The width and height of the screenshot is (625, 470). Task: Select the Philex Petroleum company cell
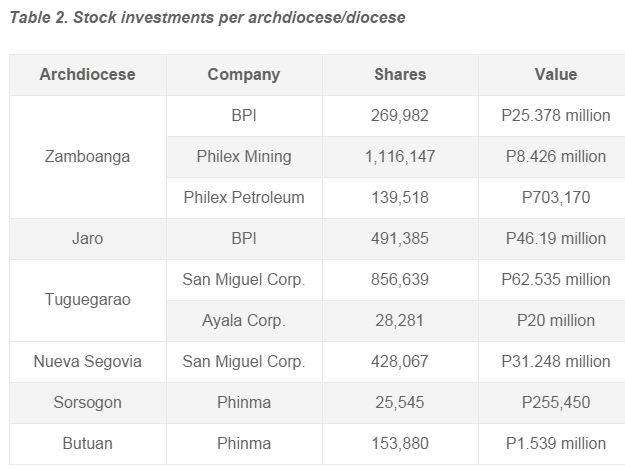pos(244,198)
